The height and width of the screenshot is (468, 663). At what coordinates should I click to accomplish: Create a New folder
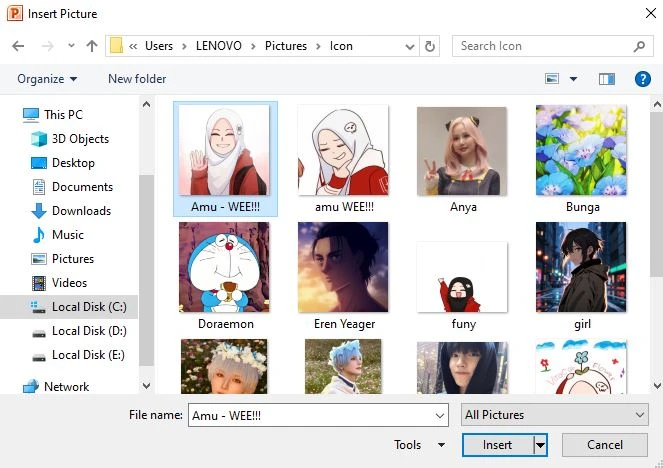coord(137,79)
